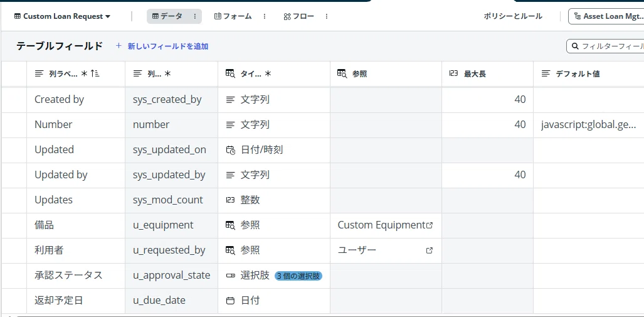Select the 利用者 label cell
The image size is (644, 317).
pyautogui.click(x=76, y=250)
